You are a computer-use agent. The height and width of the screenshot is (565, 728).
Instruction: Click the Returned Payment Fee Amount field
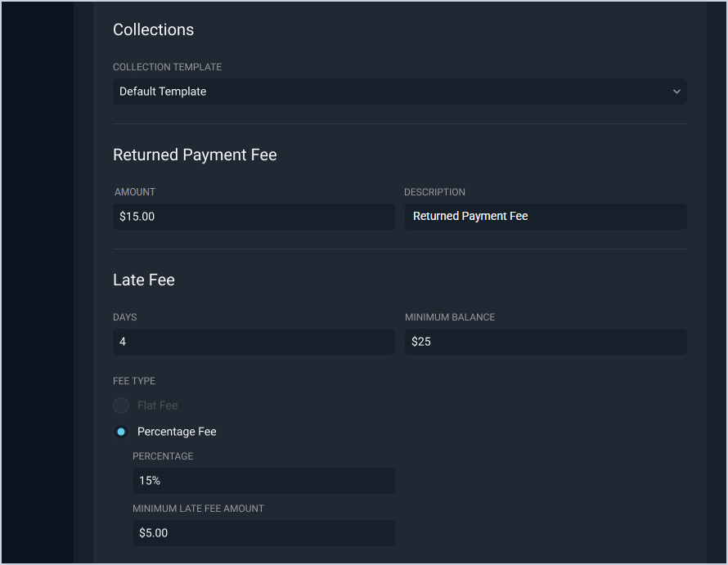[x=254, y=217]
